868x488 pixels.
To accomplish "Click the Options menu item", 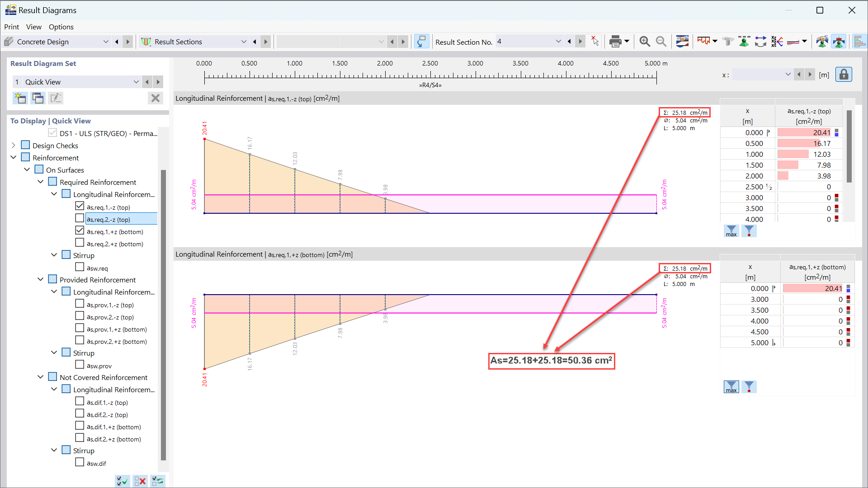I will point(61,26).
